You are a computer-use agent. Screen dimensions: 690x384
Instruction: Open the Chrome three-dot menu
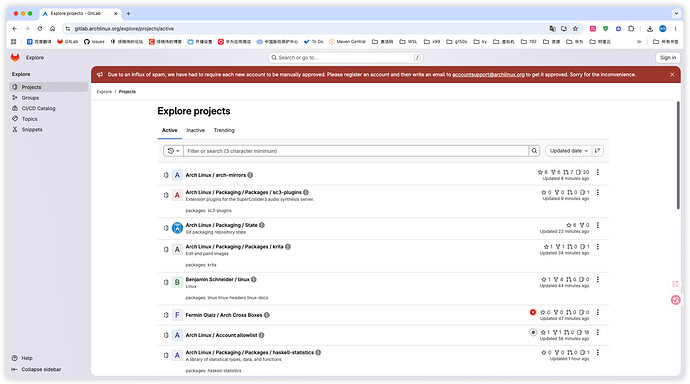(x=675, y=29)
